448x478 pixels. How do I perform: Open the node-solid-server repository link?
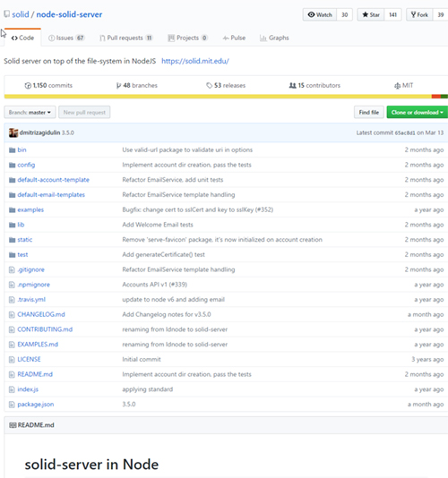tap(69, 14)
